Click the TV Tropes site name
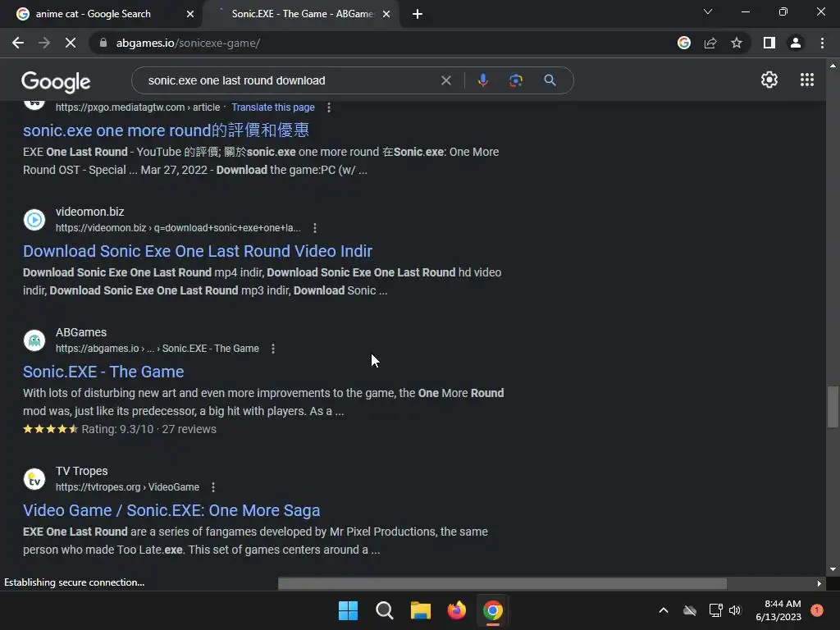 point(81,471)
